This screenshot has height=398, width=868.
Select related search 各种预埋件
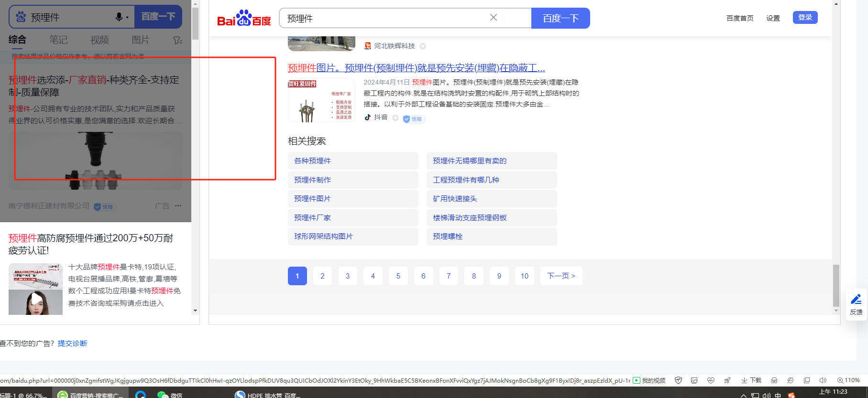(353, 161)
